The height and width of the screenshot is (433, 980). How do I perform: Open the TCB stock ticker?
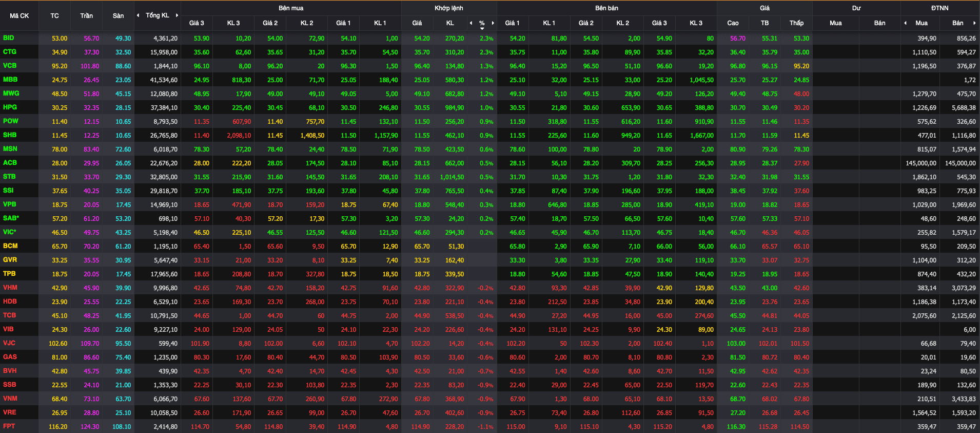(x=9, y=315)
